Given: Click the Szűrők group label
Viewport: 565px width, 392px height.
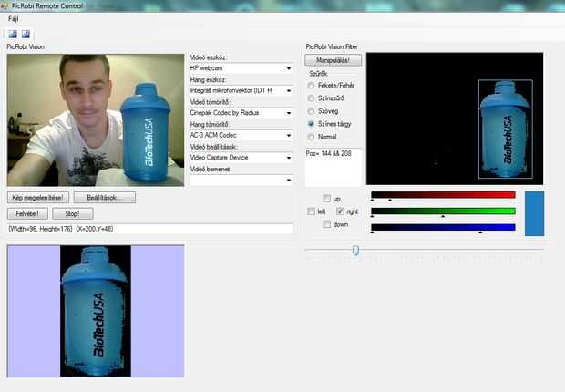Looking at the screenshot, I should pos(318,74).
